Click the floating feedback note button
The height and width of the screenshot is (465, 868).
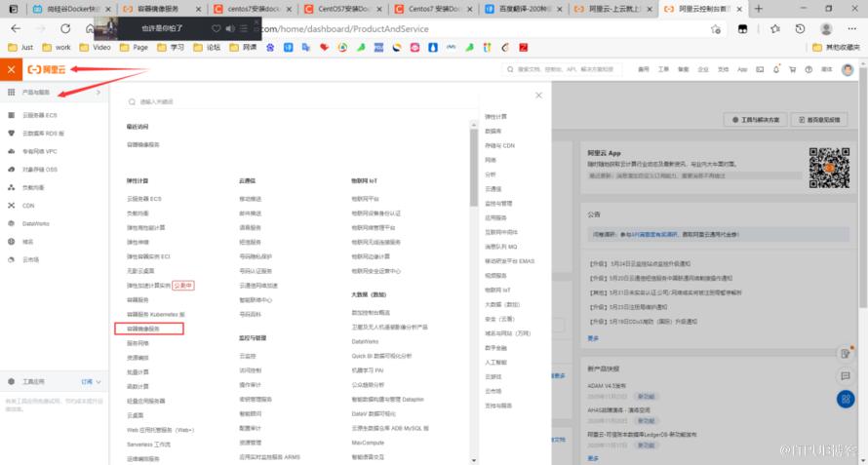tap(846, 353)
